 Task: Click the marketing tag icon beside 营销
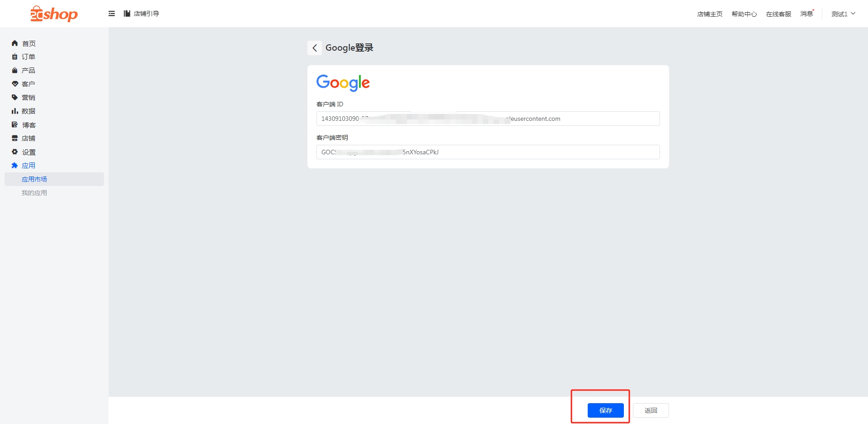pyautogui.click(x=14, y=98)
